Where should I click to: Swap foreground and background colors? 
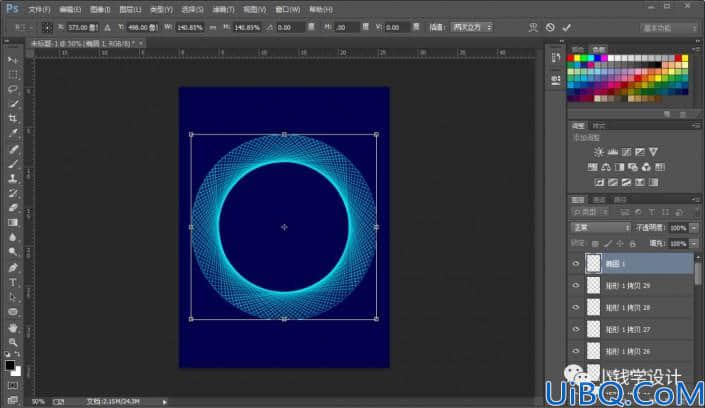click(17, 354)
